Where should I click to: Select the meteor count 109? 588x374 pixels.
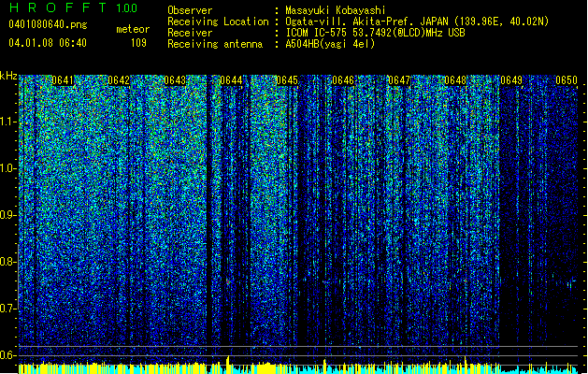coord(138,43)
